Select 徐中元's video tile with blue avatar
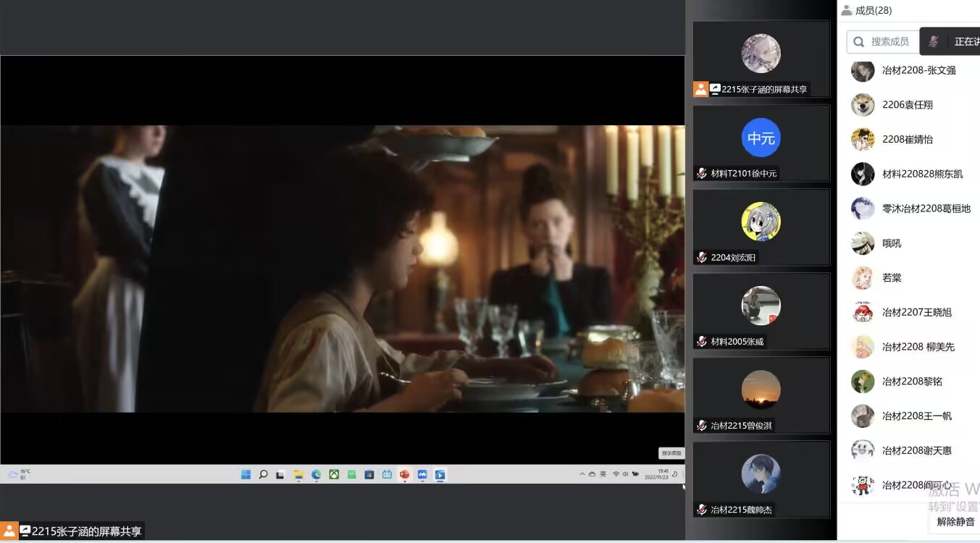This screenshot has height=543, width=980. [761, 143]
